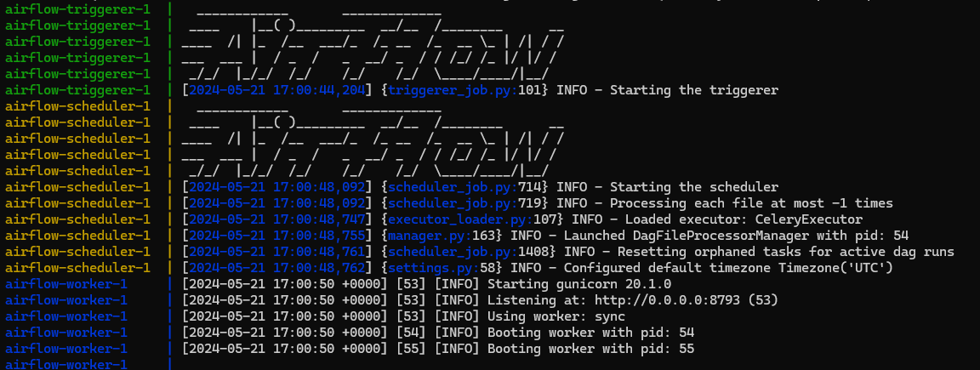980x370 pixels.
Task: Click the timestamp "2024-05-21 17:00:44,204"
Action: tap(276, 91)
